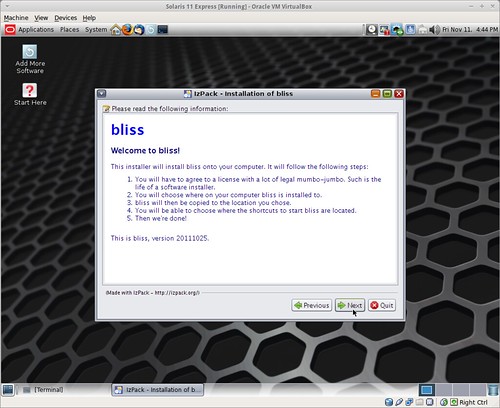The image size is (500, 408).
Task: Click the VirtualBox display status icon
Action: (430, 402)
